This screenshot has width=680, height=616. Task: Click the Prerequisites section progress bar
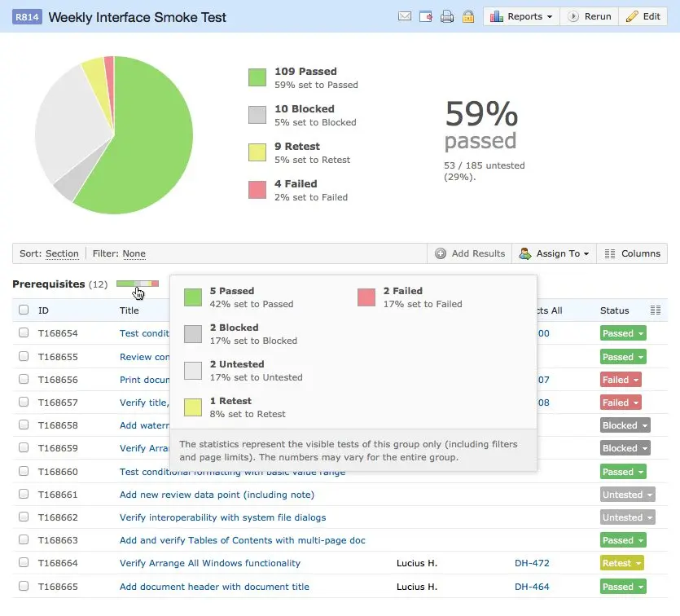pos(138,284)
